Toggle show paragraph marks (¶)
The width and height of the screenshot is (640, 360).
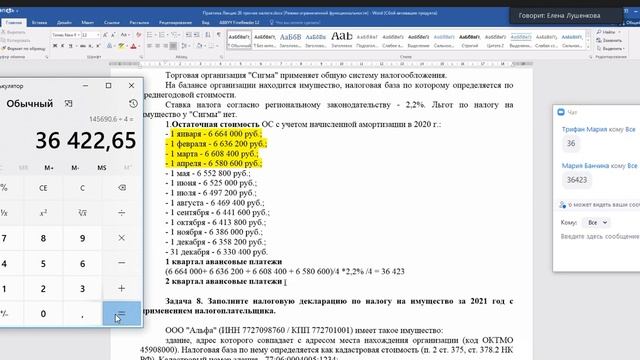[x=219, y=35]
